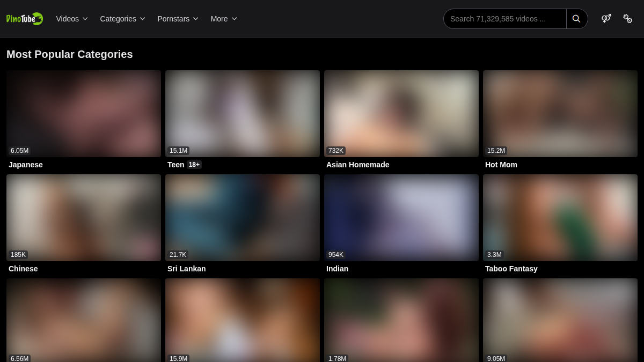Expand the Videos dropdown menu

(x=72, y=19)
